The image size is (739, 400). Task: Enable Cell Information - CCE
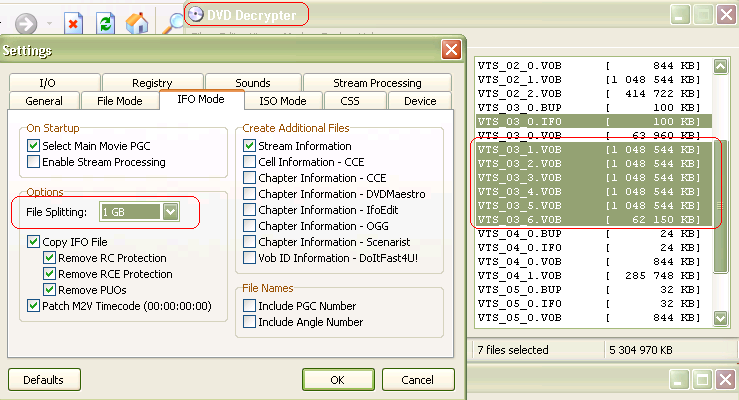(249, 162)
